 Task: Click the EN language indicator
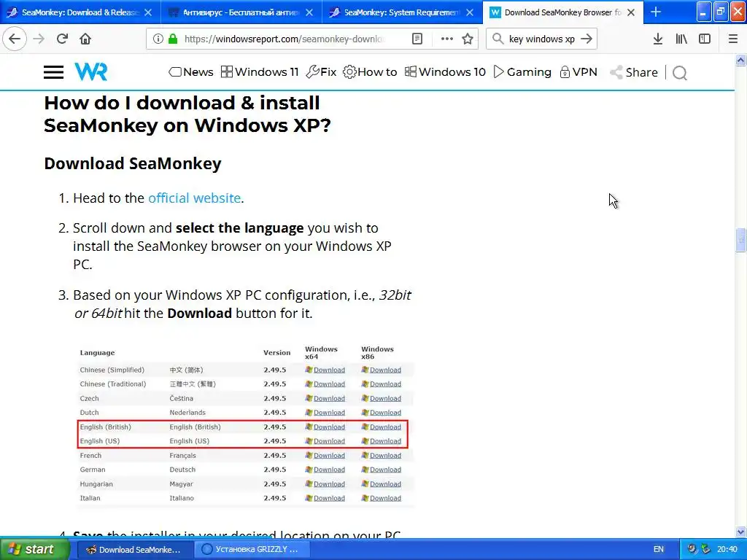(659, 549)
